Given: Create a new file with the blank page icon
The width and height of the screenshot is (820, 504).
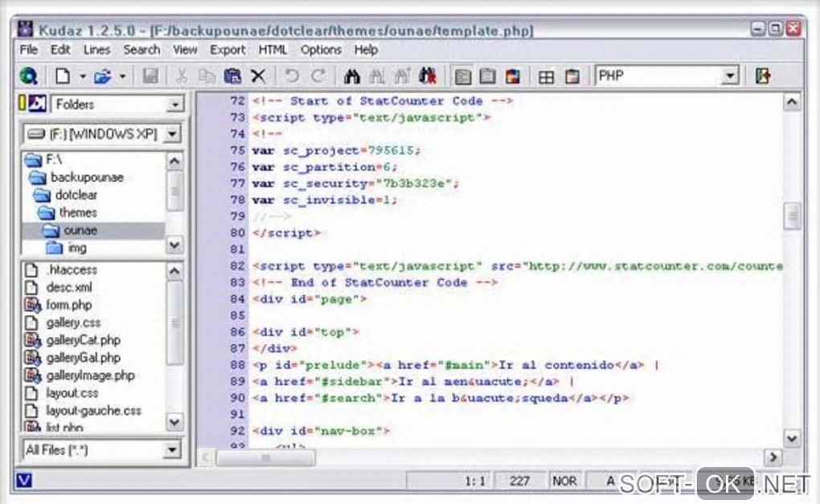Looking at the screenshot, I should (63, 76).
